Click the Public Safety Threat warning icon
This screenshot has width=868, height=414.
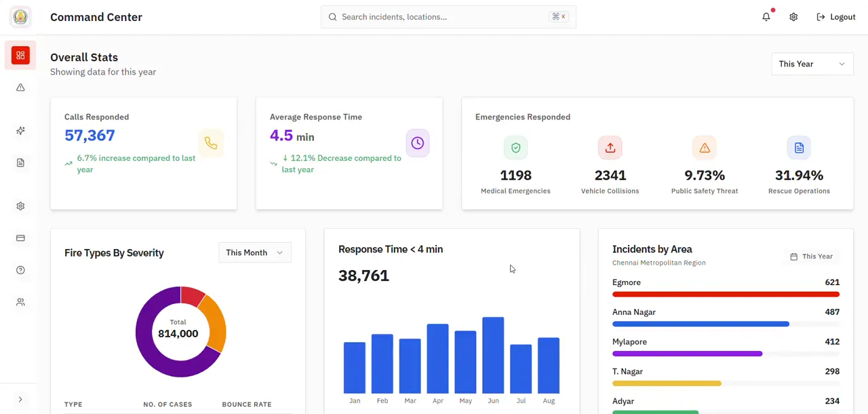tap(705, 148)
